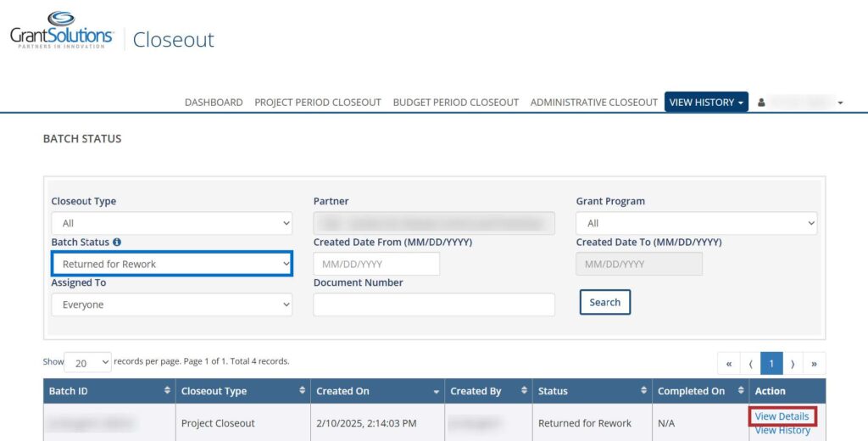Click the View Details link
868x441 pixels.
pyautogui.click(x=782, y=416)
